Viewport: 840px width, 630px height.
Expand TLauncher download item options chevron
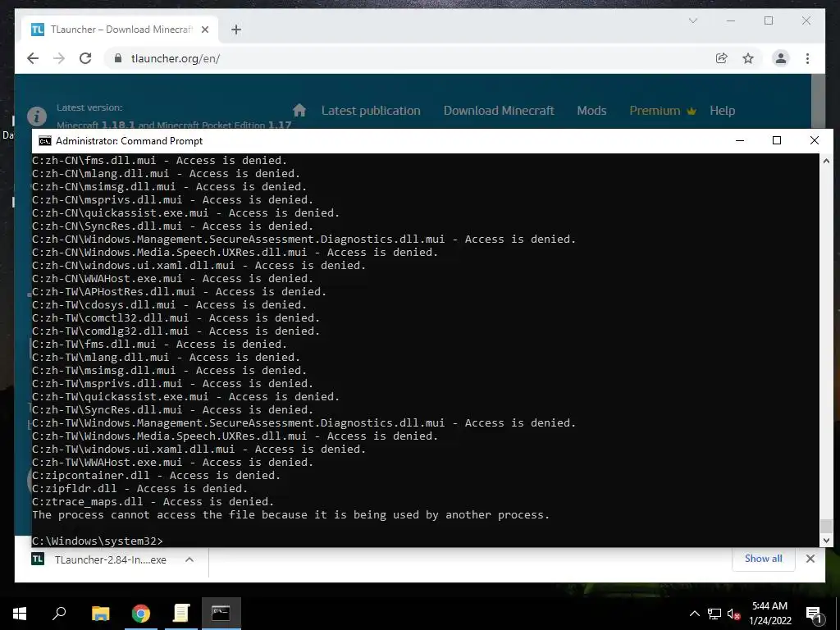click(189, 559)
